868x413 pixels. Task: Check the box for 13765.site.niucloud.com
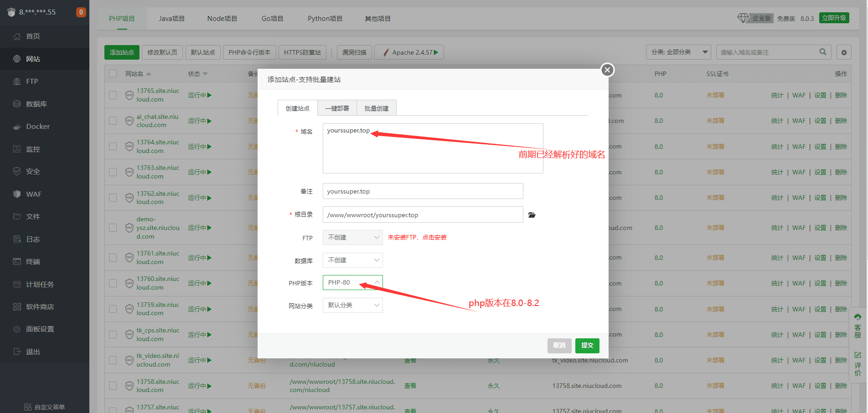tap(113, 95)
